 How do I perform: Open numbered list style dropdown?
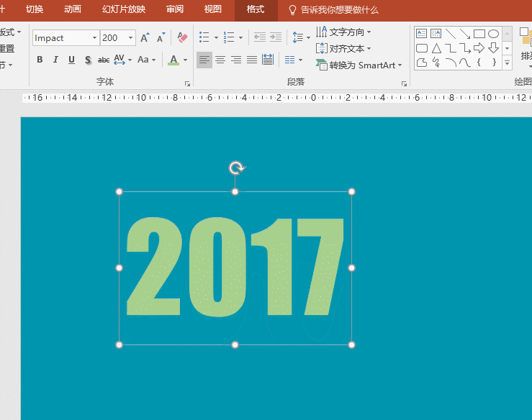click(240, 37)
